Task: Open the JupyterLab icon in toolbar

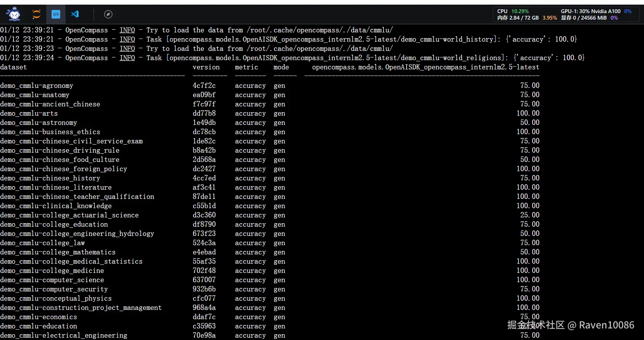Action: point(36,14)
